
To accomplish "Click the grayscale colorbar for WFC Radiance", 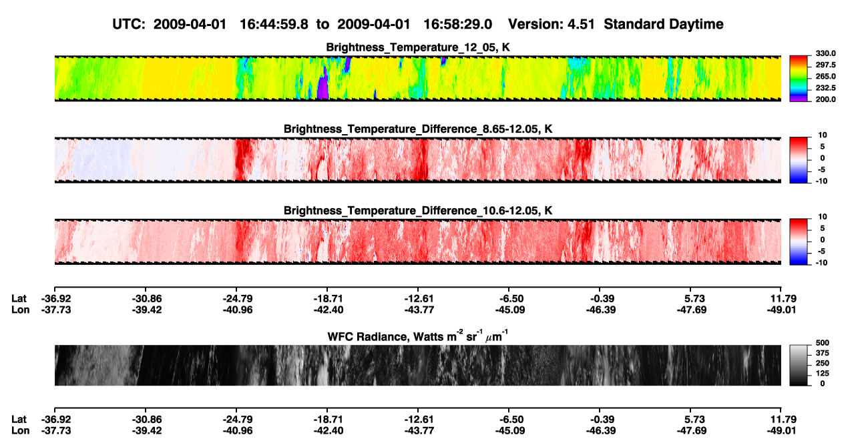I will pos(798,366).
